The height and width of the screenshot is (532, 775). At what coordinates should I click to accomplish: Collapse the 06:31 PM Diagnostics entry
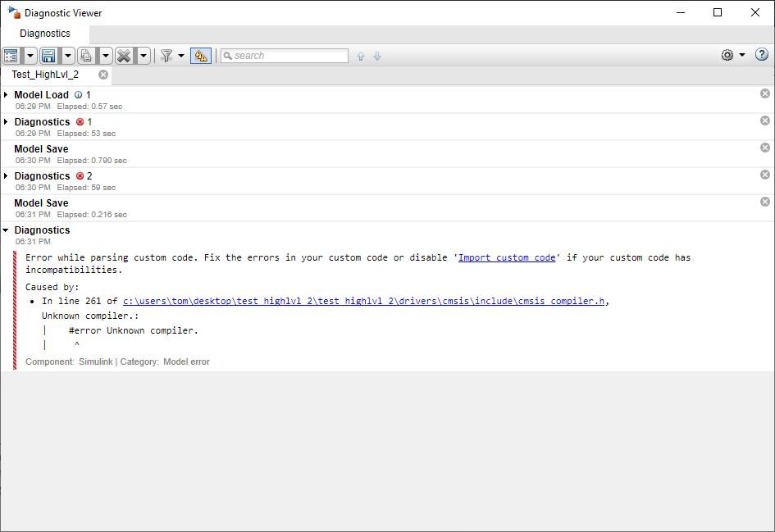pyautogui.click(x=6, y=230)
